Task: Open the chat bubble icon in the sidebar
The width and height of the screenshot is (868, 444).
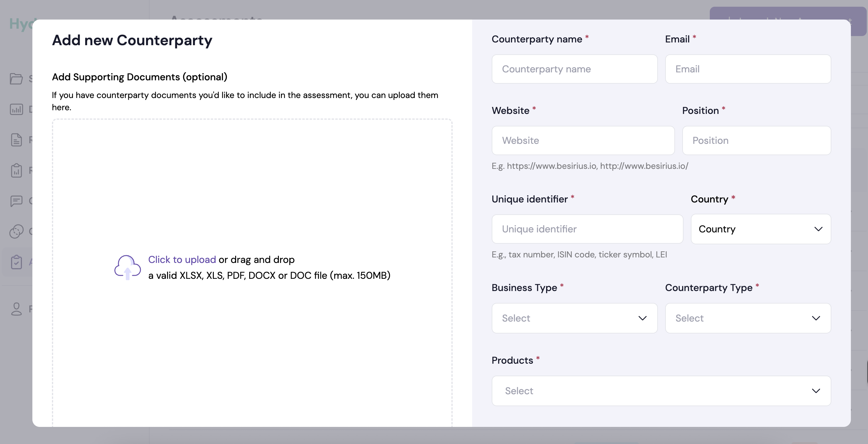Action: [16, 201]
